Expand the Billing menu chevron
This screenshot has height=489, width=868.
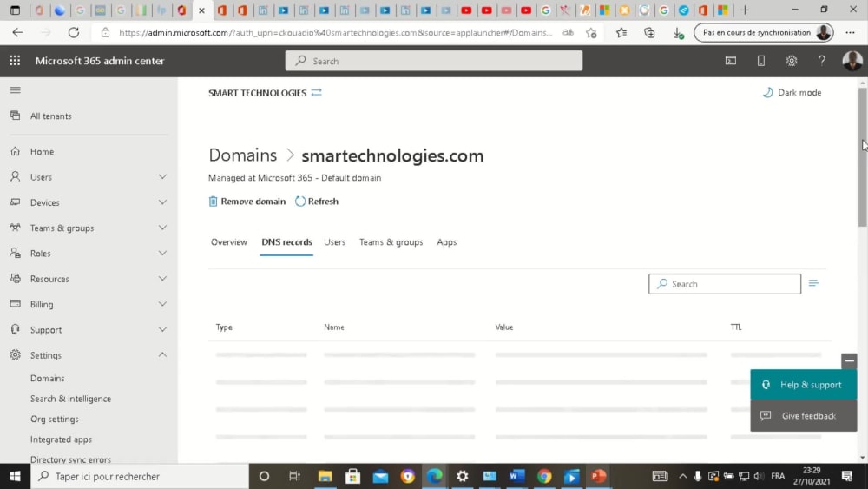point(162,304)
